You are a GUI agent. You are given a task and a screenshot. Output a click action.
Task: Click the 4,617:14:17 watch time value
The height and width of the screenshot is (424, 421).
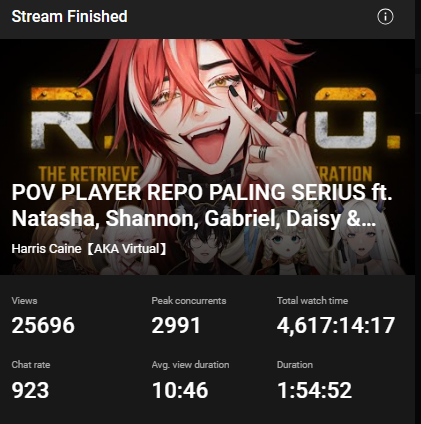pyautogui.click(x=336, y=325)
